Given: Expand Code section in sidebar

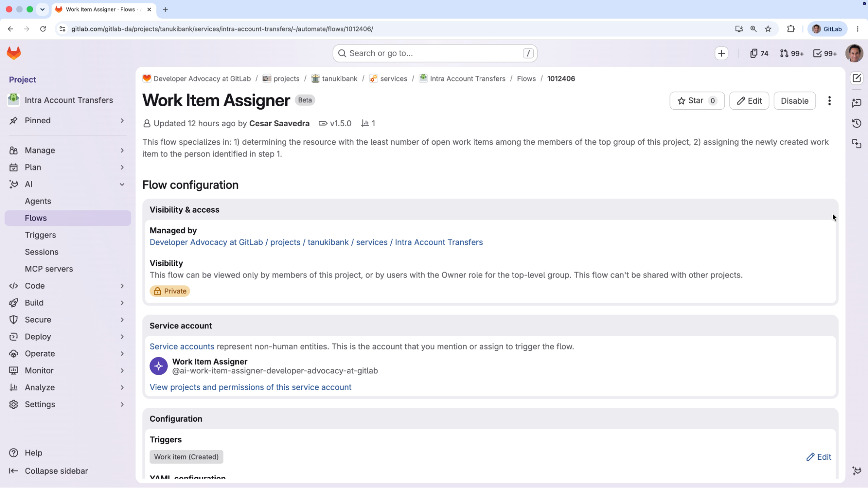Looking at the screenshot, I should (68, 286).
